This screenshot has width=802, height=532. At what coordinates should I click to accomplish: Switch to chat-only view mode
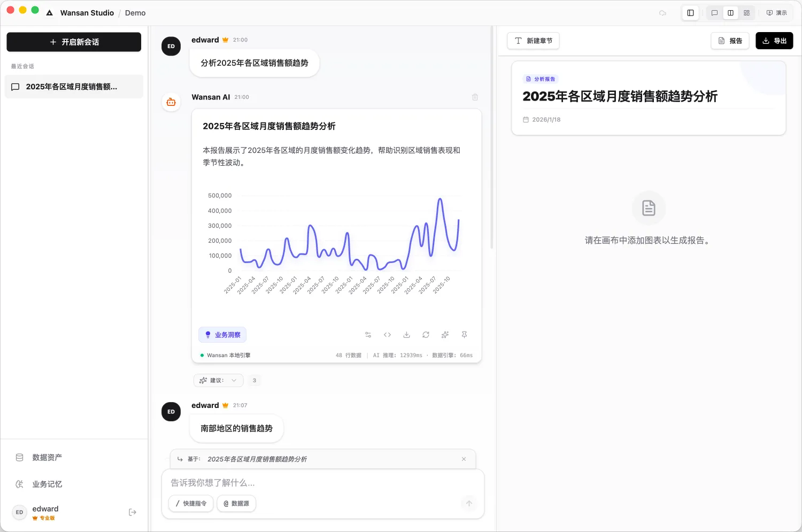[x=714, y=12]
